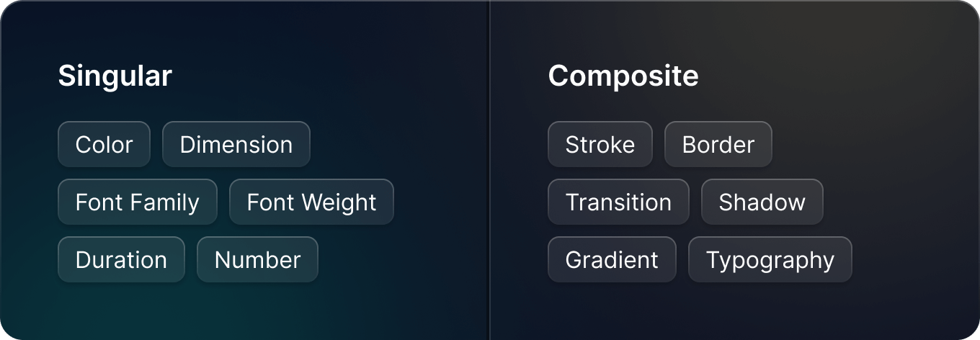
Task: Click the Singular heading
Action: pos(115,76)
